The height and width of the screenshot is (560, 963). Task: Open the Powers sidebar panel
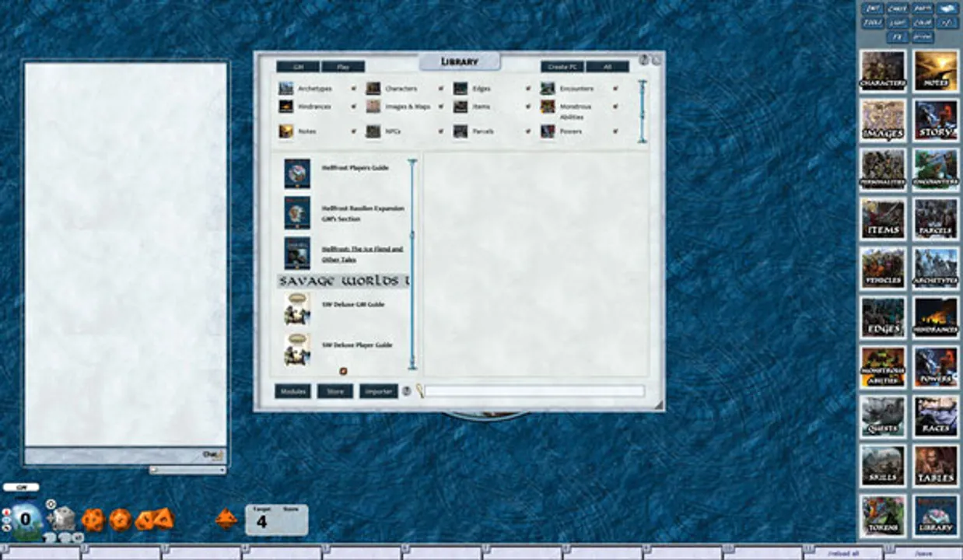(936, 366)
